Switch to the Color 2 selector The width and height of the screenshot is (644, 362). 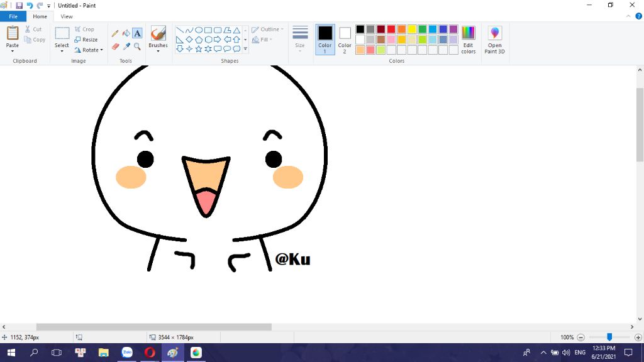point(345,39)
